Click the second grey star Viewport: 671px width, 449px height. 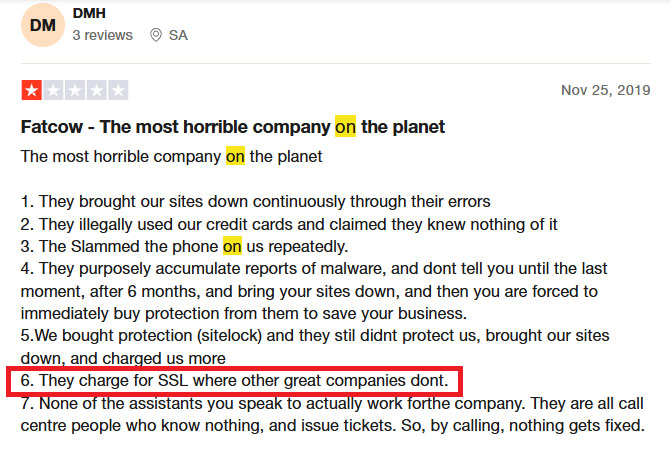coord(53,90)
